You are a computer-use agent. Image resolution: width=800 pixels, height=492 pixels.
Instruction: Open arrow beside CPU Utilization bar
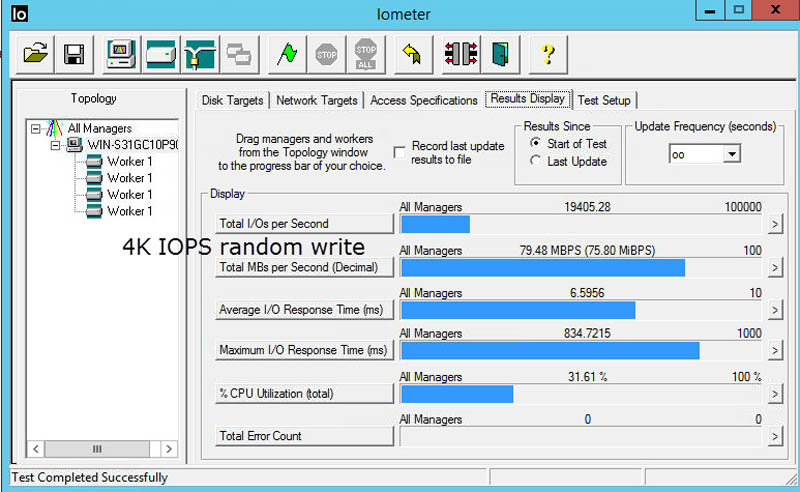tap(775, 393)
